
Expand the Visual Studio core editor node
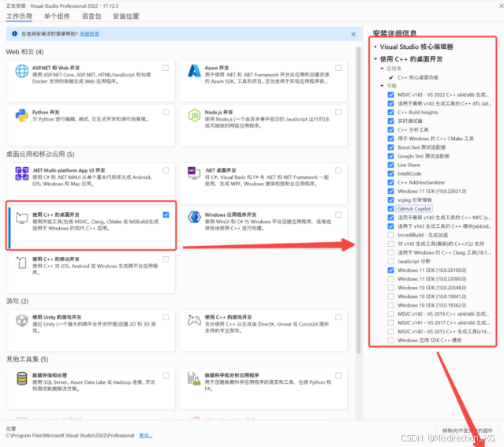375,47
